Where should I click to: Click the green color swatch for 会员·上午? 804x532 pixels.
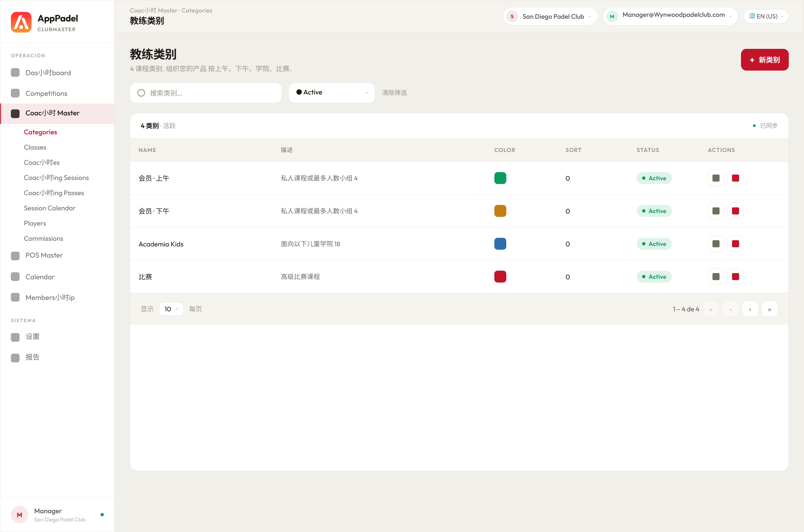tap(500, 178)
